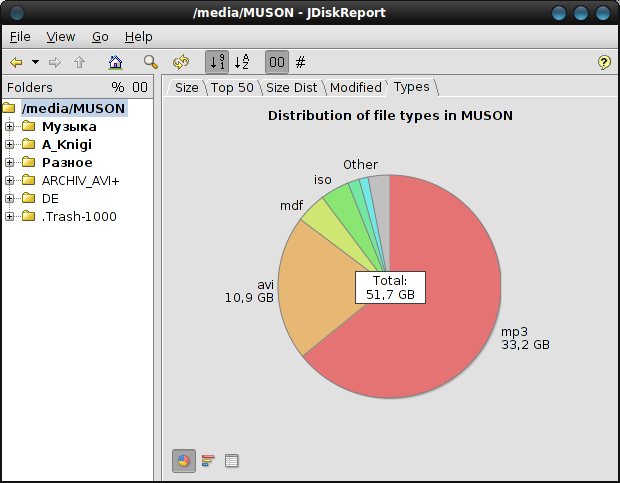Click the % column header in Folders
This screenshot has height=483, width=620.
[x=118, y=87]
